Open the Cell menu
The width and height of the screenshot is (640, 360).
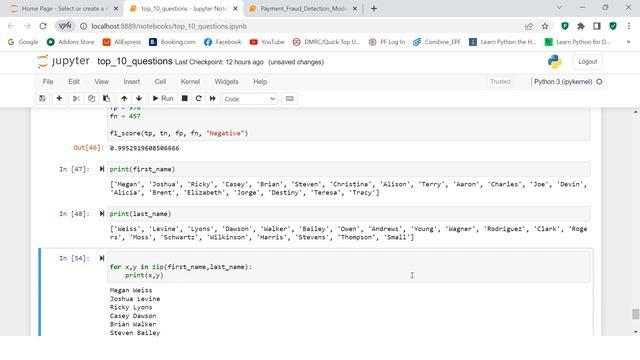(x=160, y=82)
